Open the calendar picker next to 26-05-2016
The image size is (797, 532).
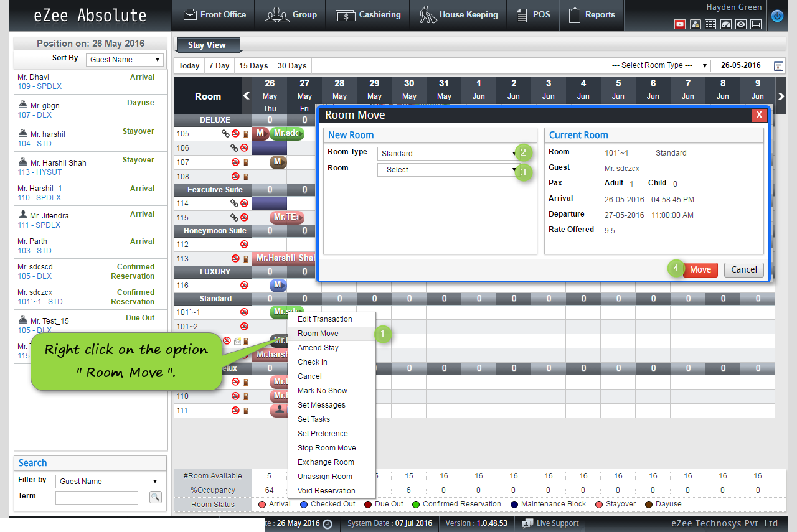pos(778,65)
